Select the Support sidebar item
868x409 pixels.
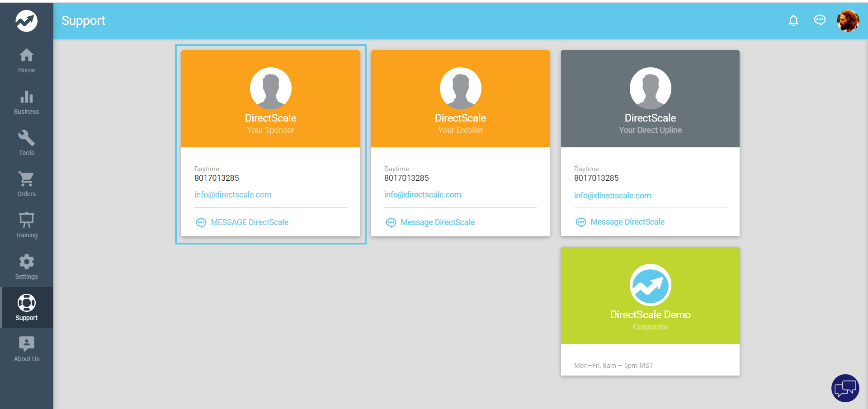tap(26, 308)
